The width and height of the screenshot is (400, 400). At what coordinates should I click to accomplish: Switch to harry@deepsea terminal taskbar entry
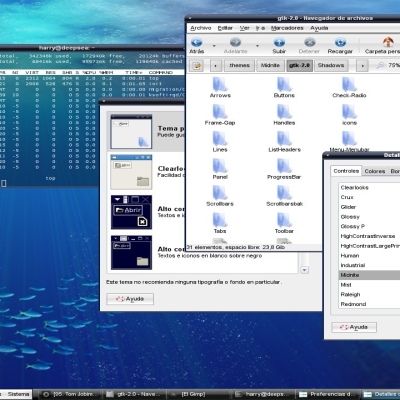[x=264, y=394]
